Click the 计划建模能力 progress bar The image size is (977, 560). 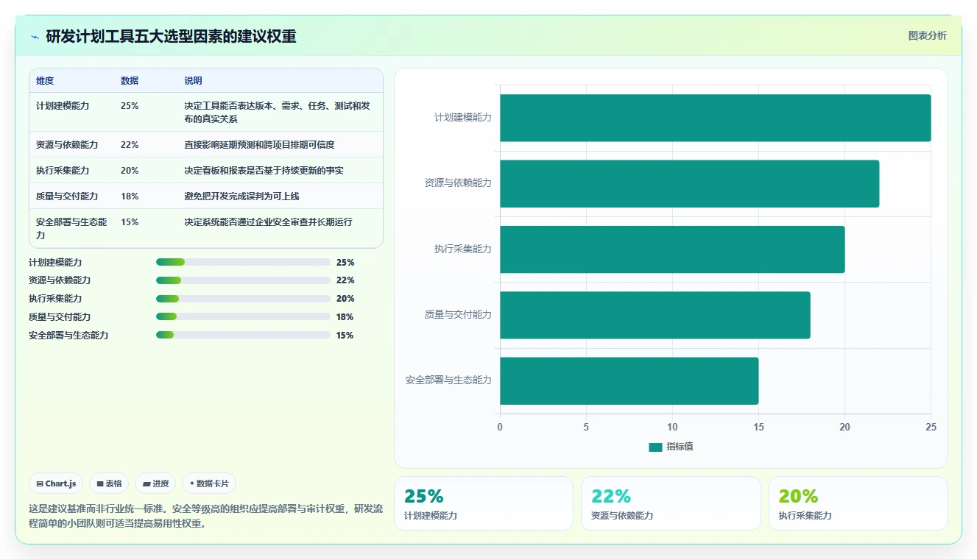click(x=243, y=262)
